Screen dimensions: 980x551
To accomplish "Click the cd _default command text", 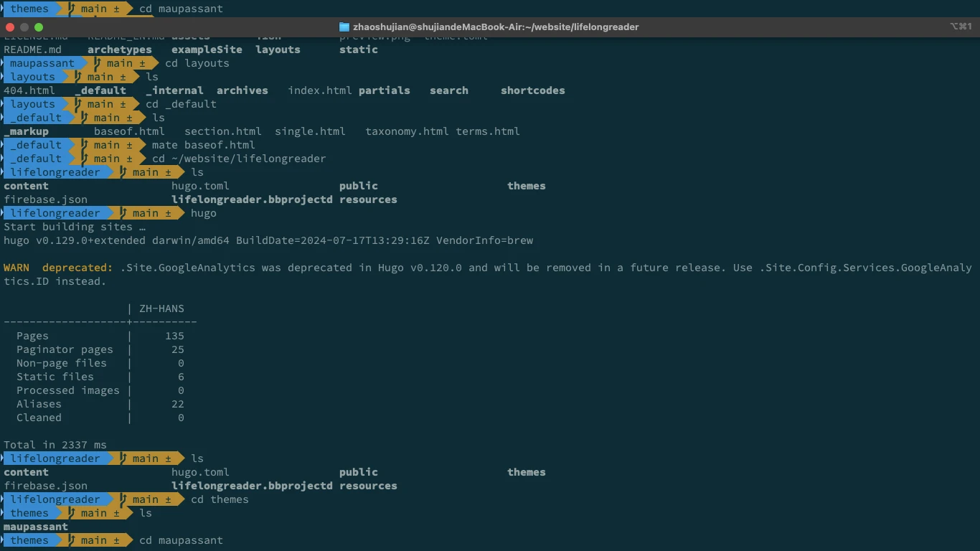I will tap(181, 104).
